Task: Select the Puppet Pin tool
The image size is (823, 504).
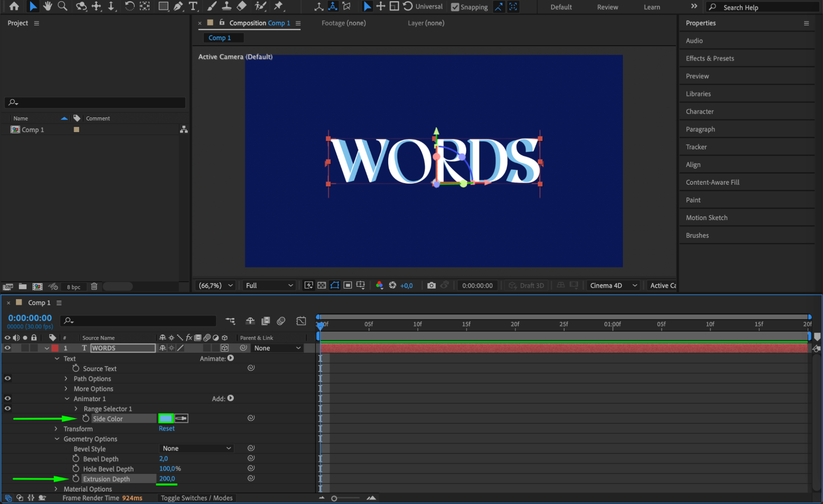Action: point(279,6)
